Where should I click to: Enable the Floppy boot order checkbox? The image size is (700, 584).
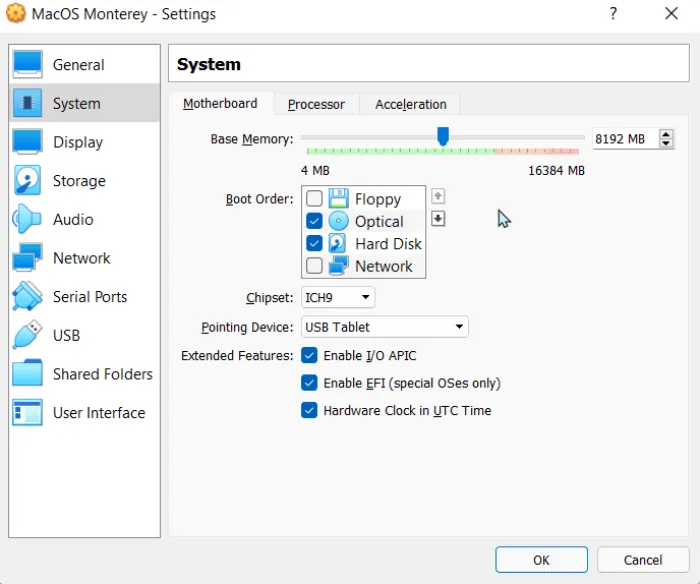coord(314,199)
